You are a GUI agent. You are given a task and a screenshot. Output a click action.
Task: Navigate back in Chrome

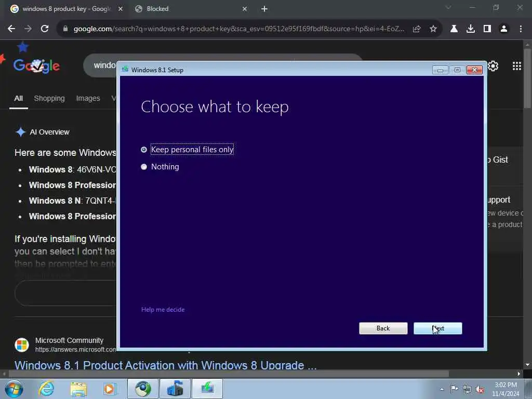tap(11, 29)
